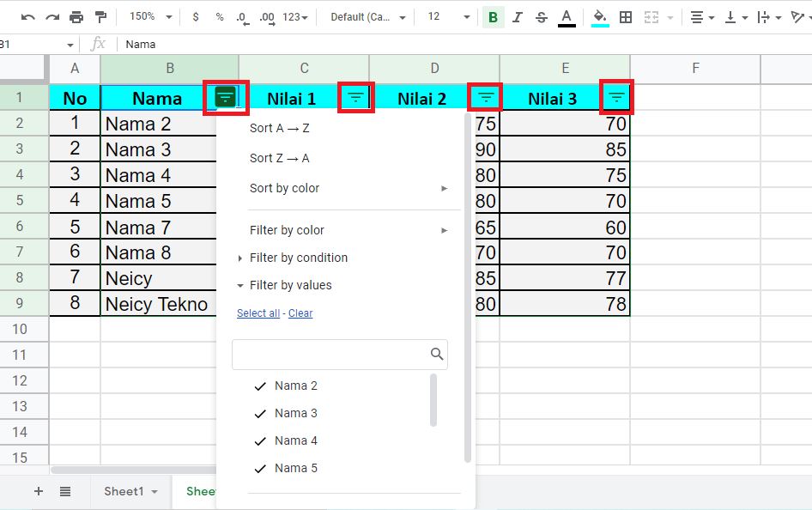The image size is (812, 510).
Task: Decrease decimal places icon
Action: tap(242, 18)
